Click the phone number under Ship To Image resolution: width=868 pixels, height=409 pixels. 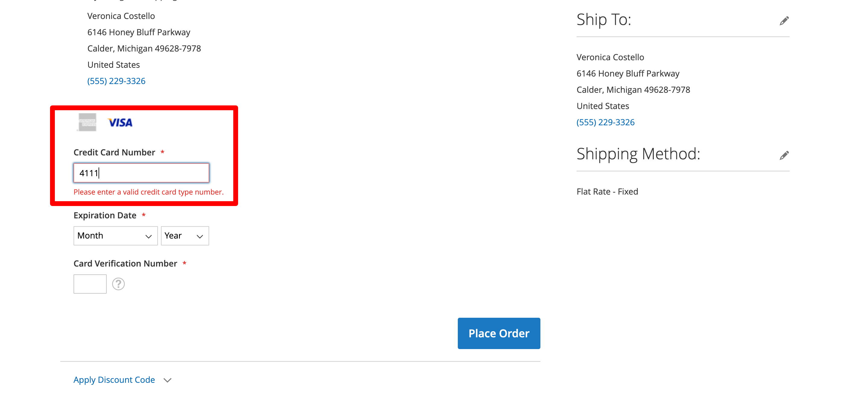coord(605,122)
